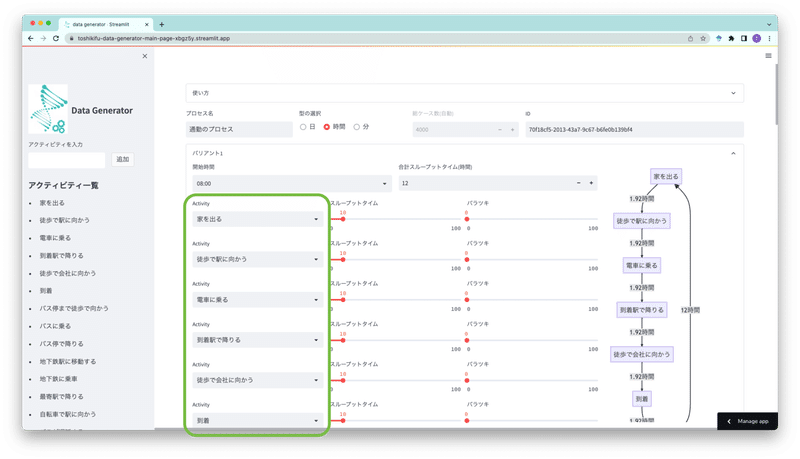Screen dimensions: 800x459
Task: Click the main page vertical scrollbar
Action: 776,94
